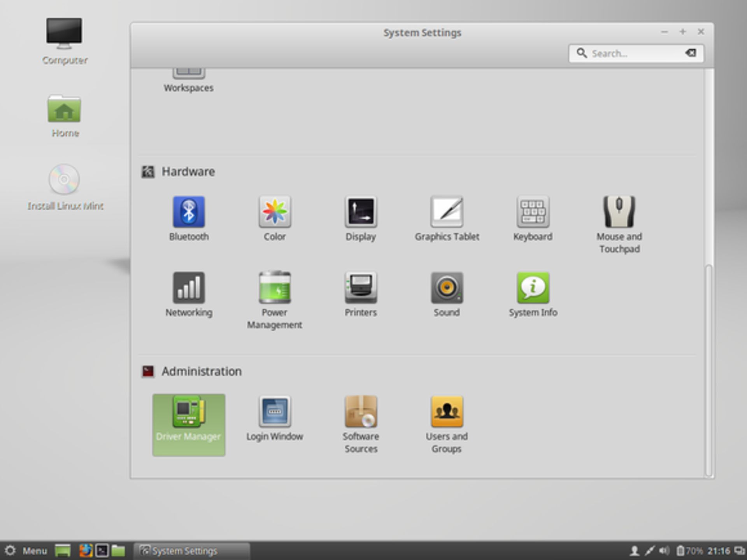Open the Menu button on the panel
Image resolution: width=747 pixels, height=560 pixels.
coord(26,551)
